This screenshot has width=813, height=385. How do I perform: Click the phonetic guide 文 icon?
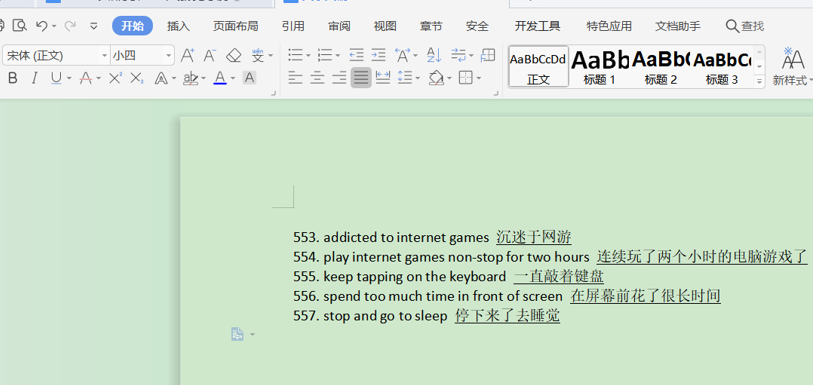point(258,55)
